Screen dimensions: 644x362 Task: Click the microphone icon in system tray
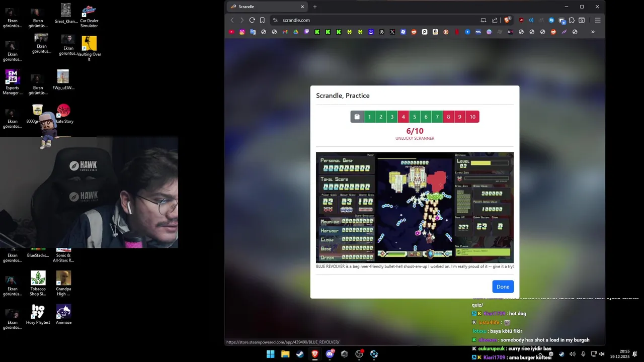tap(583, 354)
